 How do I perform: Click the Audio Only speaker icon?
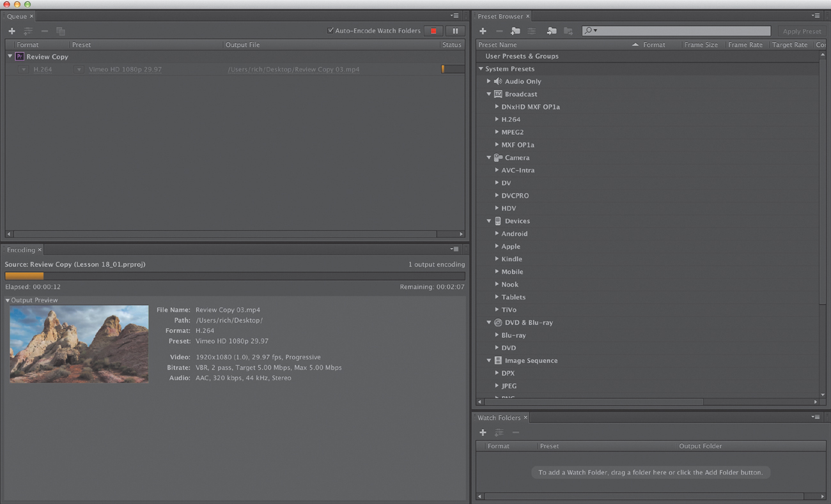[x=498, y=81]
